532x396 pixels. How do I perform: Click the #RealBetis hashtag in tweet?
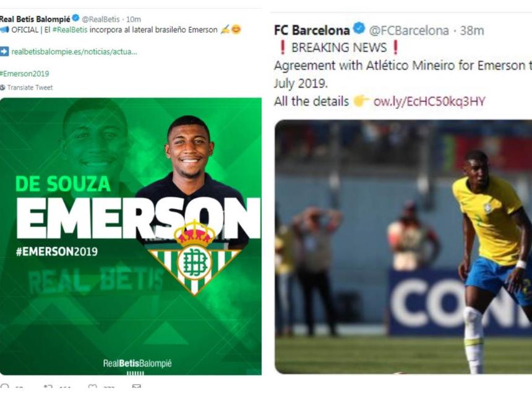click(x=70, y=30)
